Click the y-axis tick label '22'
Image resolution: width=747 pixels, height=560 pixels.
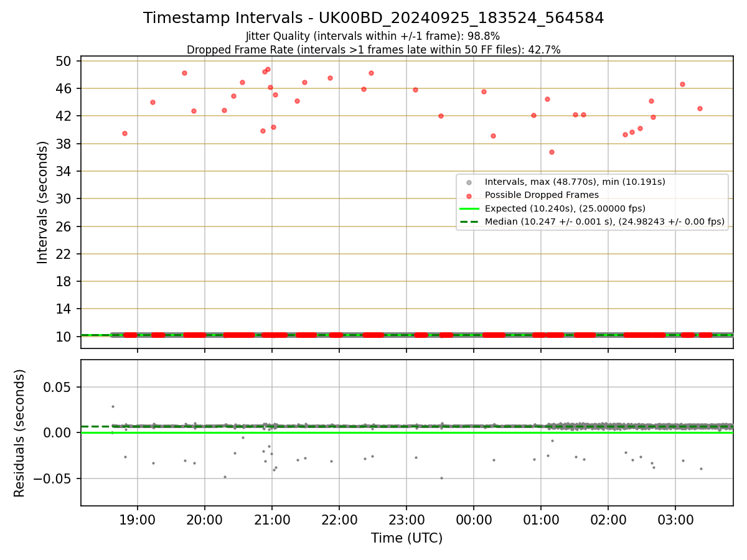point(65,254)
